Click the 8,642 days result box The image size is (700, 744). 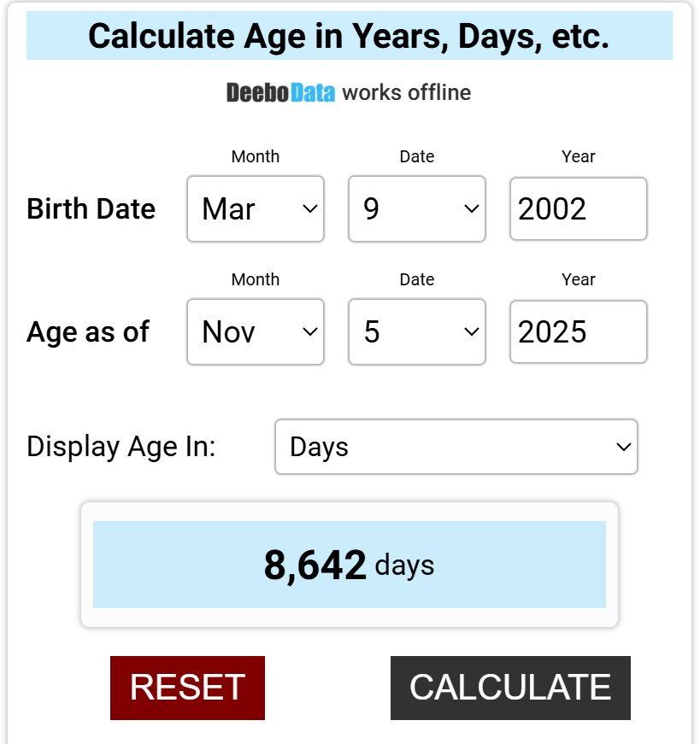[349, 565]
